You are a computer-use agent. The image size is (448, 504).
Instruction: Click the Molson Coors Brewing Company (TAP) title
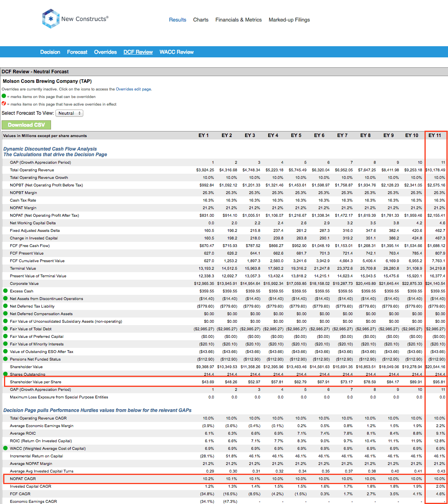(47, 81)
